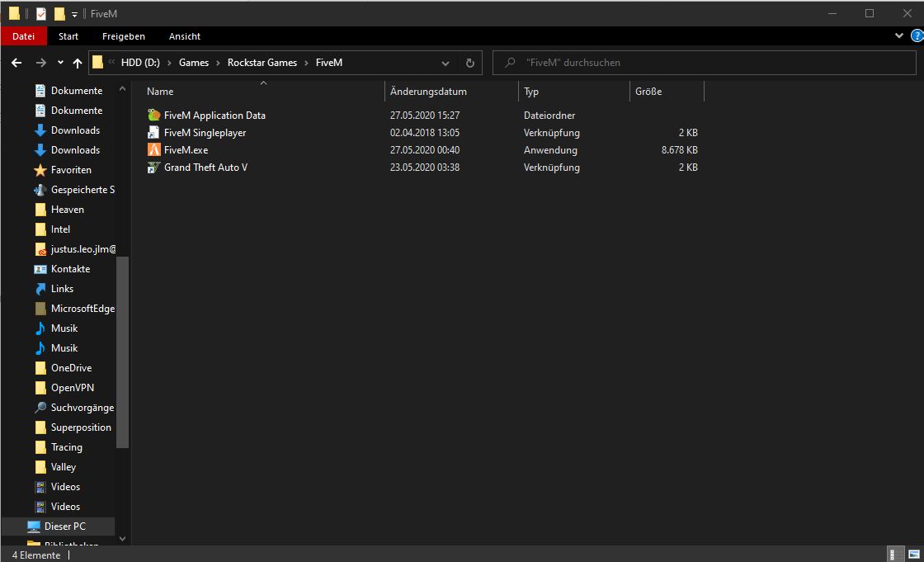Expand the chevron after HDD (D:) breadcrumb

169,63
